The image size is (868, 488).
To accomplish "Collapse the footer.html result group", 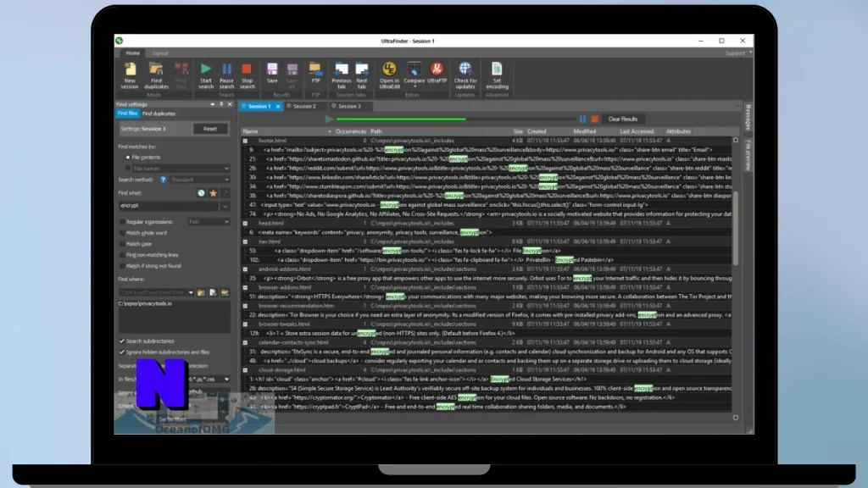I will point(245,141).
